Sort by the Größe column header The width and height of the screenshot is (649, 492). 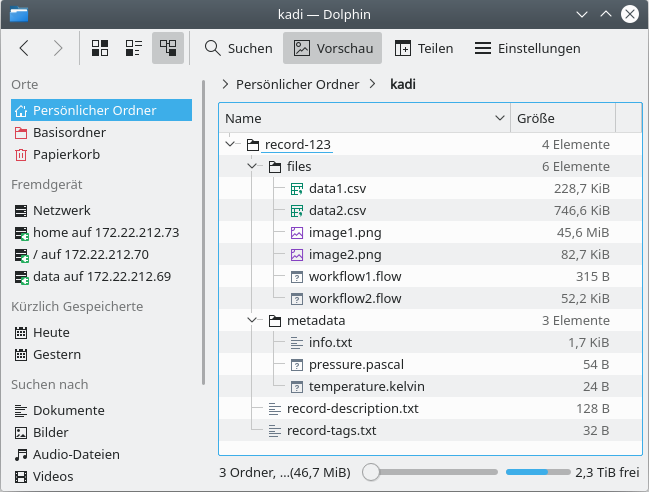(x=562, y=118)
